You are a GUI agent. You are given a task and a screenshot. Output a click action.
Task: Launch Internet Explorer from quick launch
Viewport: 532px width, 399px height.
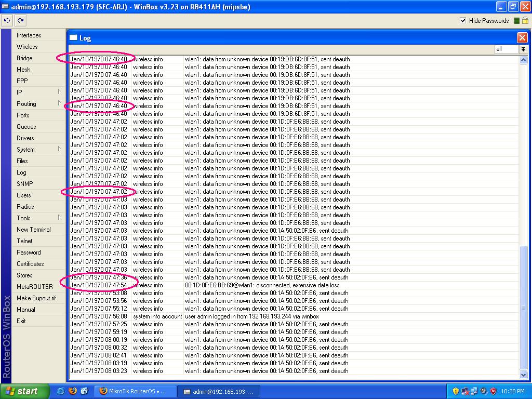click(x=61, y=391)
